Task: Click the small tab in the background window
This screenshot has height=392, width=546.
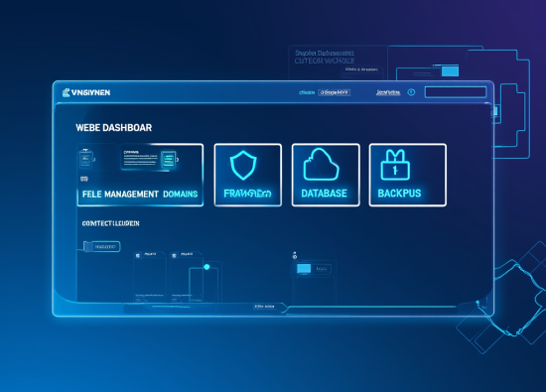Action: click(361, 69)
